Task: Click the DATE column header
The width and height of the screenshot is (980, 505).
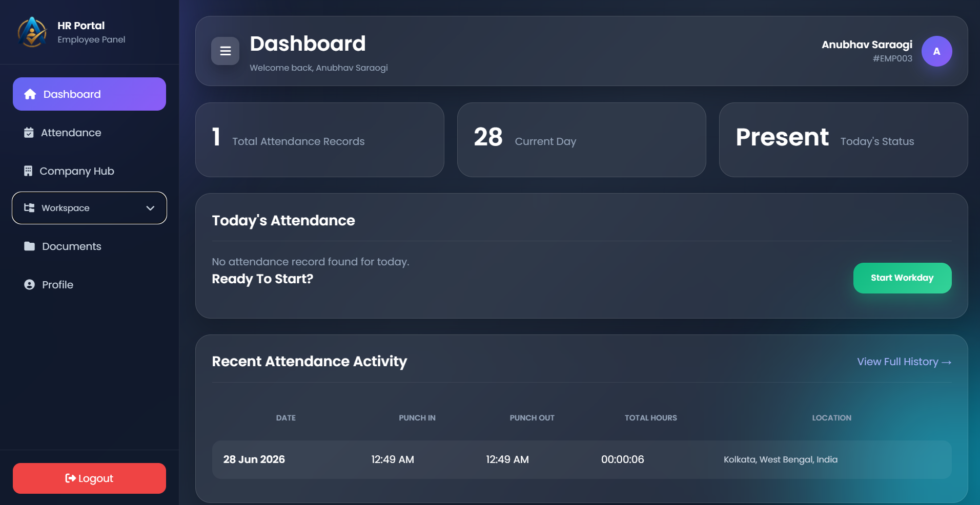Action: pyautogui.click(x=285, y=418)
